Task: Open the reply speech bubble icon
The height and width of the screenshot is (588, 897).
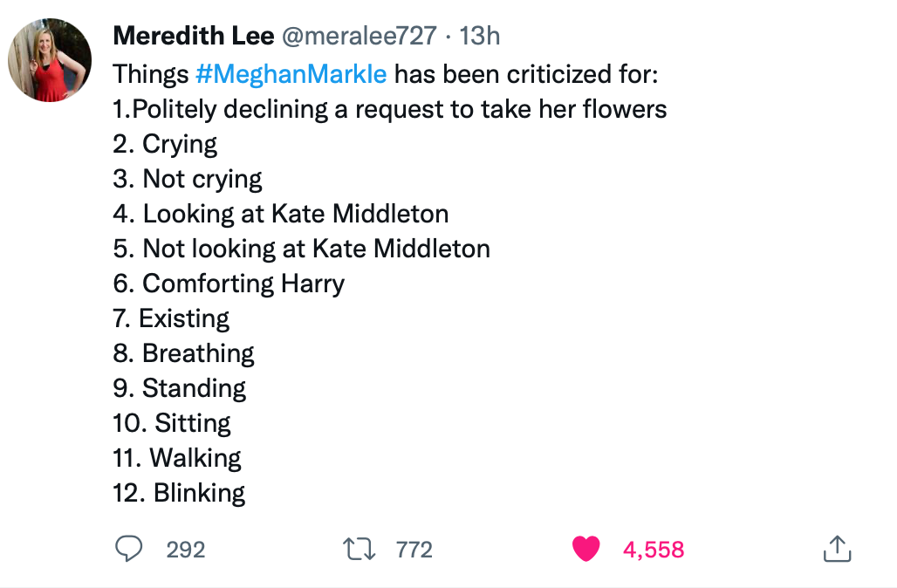Action: (x=129, y=549)
